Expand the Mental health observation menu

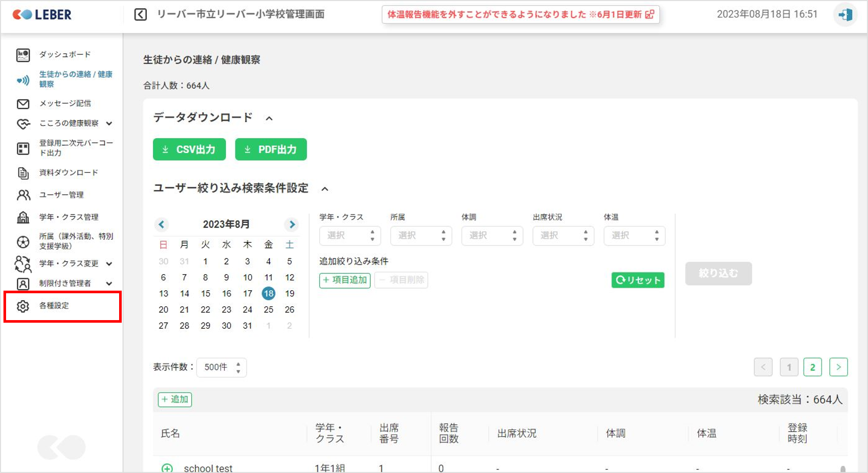tap(109, 123)
